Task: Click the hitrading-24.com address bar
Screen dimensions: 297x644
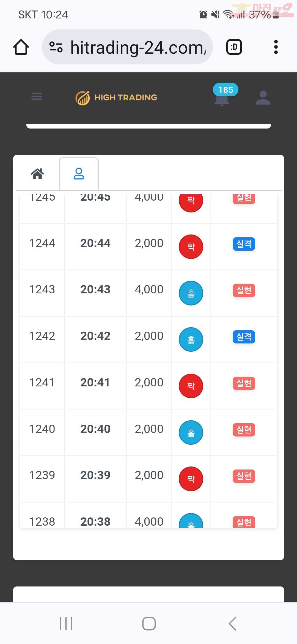Action: [127, 47]
